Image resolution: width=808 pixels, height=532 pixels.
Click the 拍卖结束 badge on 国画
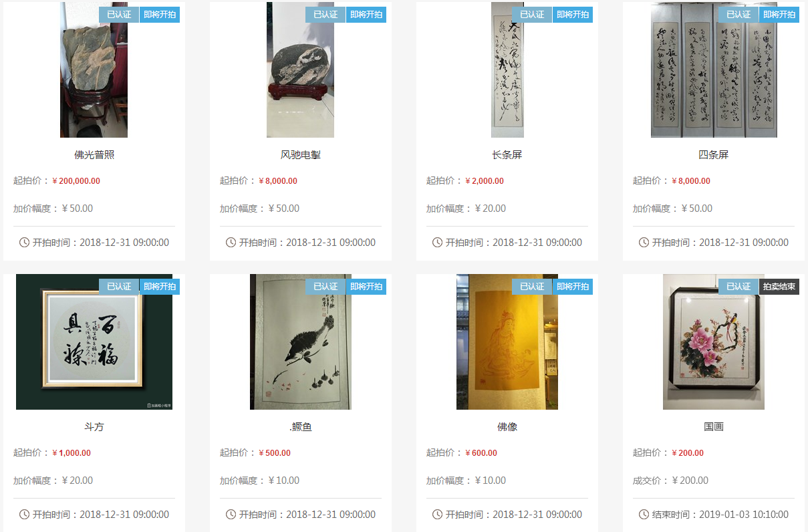point(779,287)
